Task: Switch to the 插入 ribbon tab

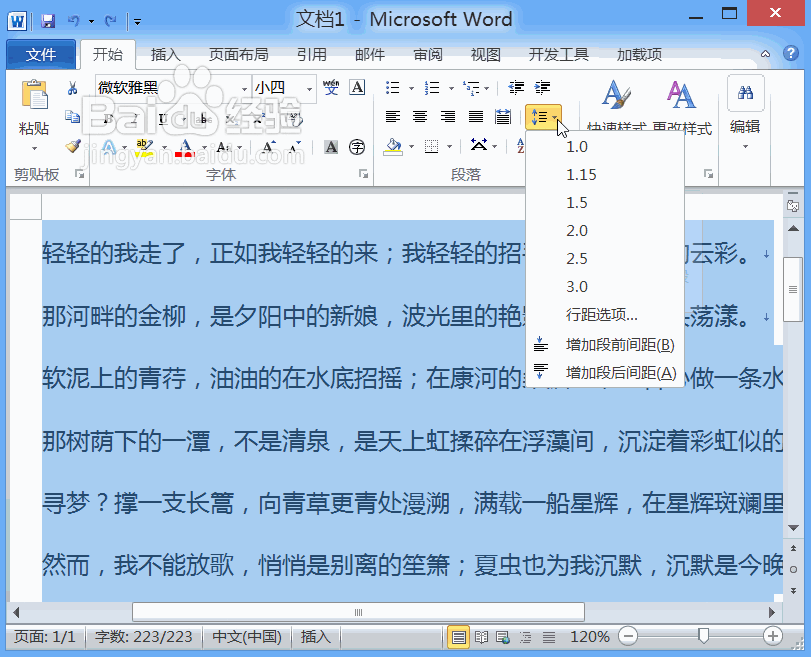Action: pyautogui.click(x=164, y=55)
